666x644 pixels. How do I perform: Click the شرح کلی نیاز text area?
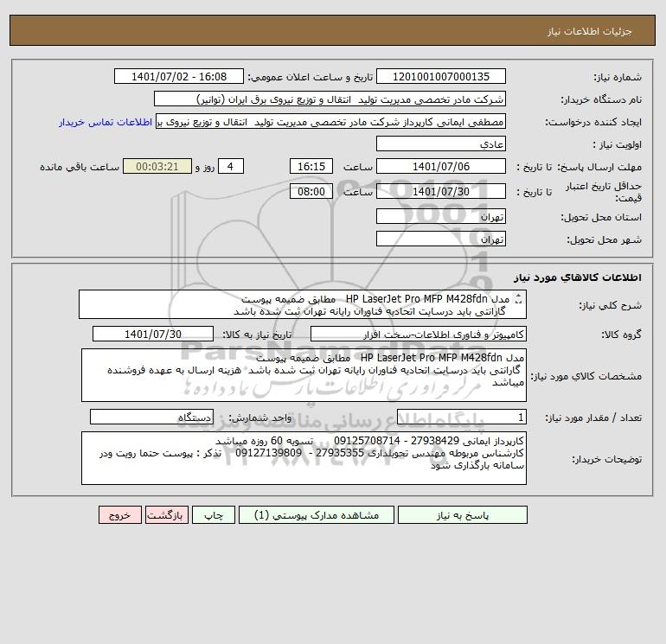click(x=303, y=304)
